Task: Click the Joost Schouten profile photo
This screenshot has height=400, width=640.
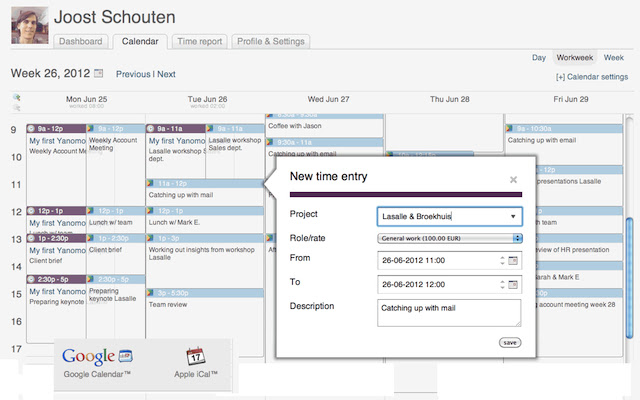Action: click(x=28, y=26)
